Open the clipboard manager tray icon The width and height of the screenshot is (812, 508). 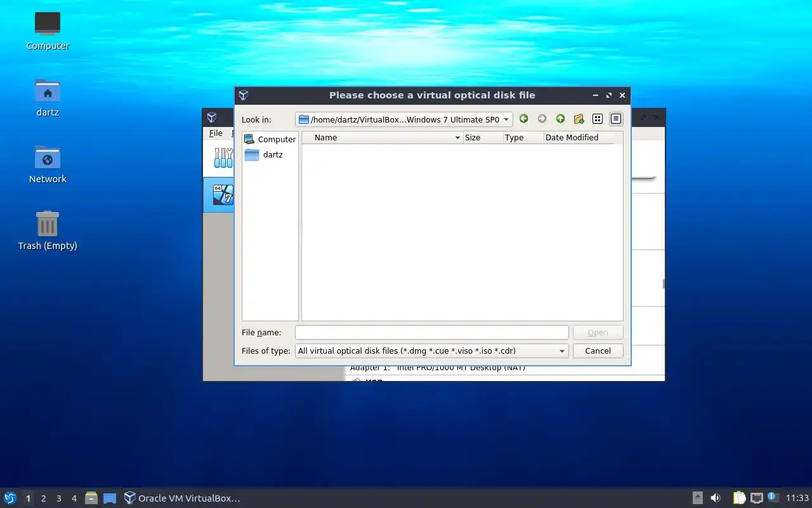pyautogui.click(x=739, y=498)
